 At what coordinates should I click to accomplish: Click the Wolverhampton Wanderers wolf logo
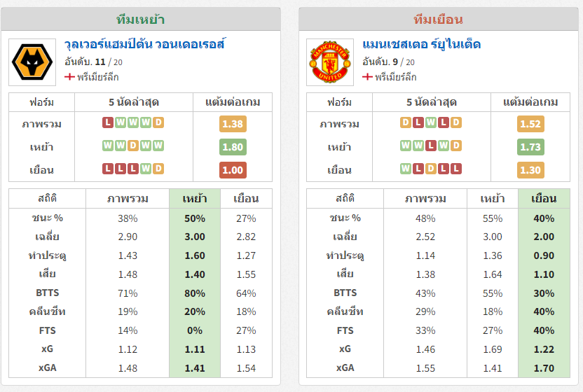pos(32,62)
